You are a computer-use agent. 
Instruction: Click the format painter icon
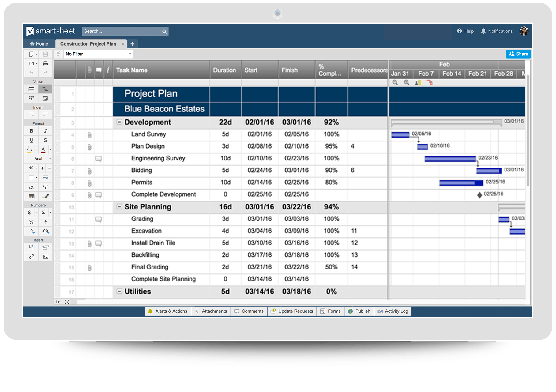(x=45, y=187)
